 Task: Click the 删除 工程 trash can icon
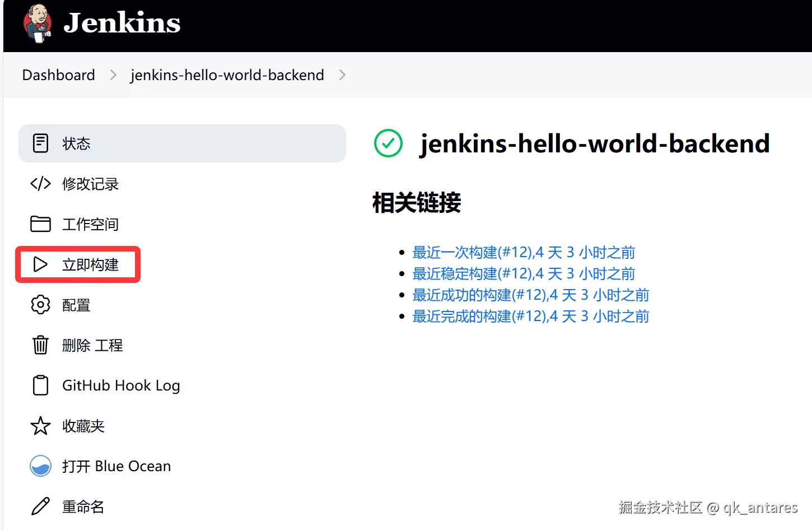coord(40,345)
